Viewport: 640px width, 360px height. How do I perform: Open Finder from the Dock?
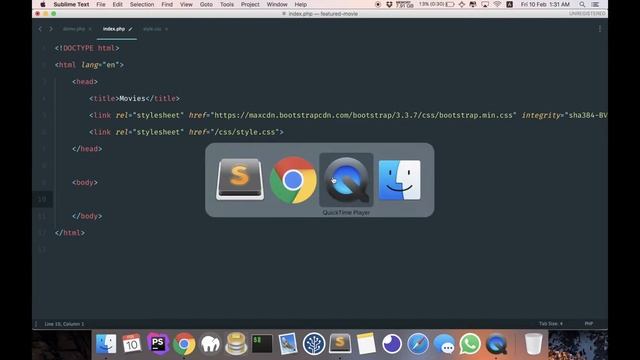(106, 343)
